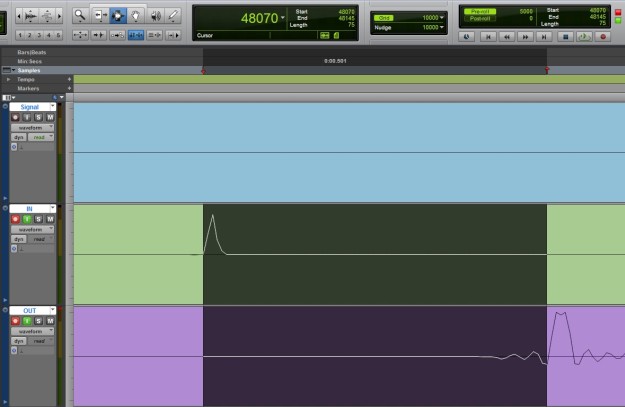625x407 pixels.
Task: Enable the Postroll button
Action: tap(480, 18)
